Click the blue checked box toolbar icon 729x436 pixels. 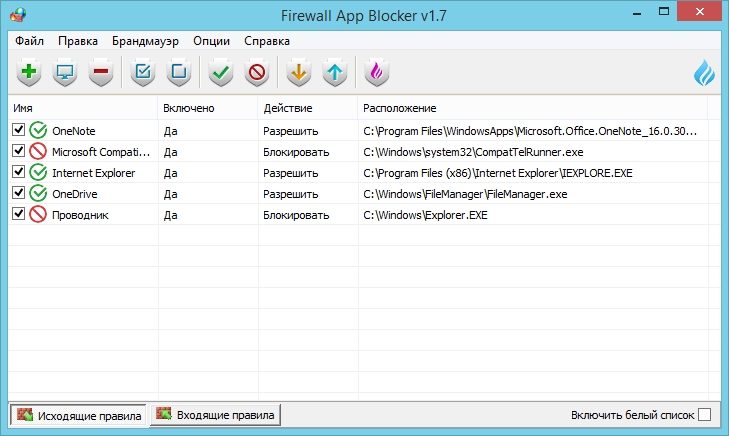point(143,72)
